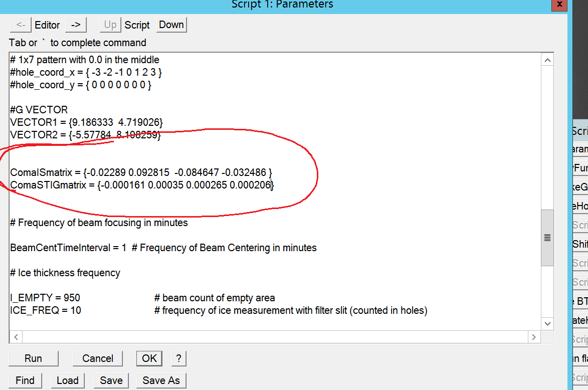
Task: Click Save As button
Action: pyautogui.click(x=161, y=380)
